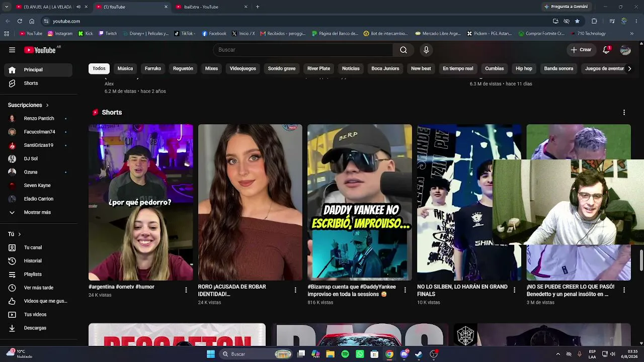Open Tu canal in the sidebar
644x362 pixels.
(x=39, y=247)
